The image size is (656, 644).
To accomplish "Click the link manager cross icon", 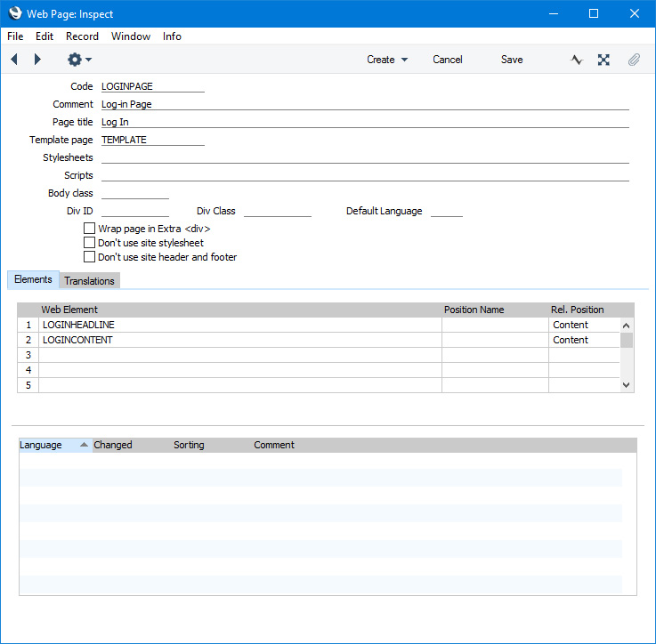I will pos(603,60).
